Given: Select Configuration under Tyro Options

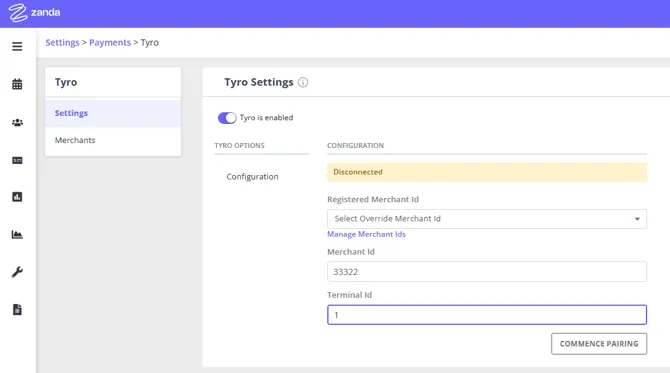Looking at the screenshot, I should [252, 176].
